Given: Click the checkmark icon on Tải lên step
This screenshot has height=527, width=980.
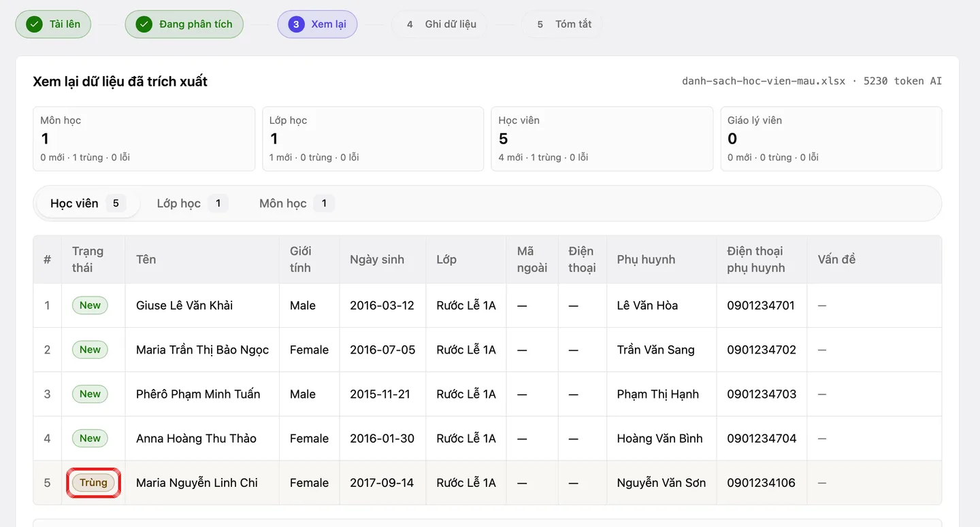Looking at the screenshot, I should (x=34, y=24).
